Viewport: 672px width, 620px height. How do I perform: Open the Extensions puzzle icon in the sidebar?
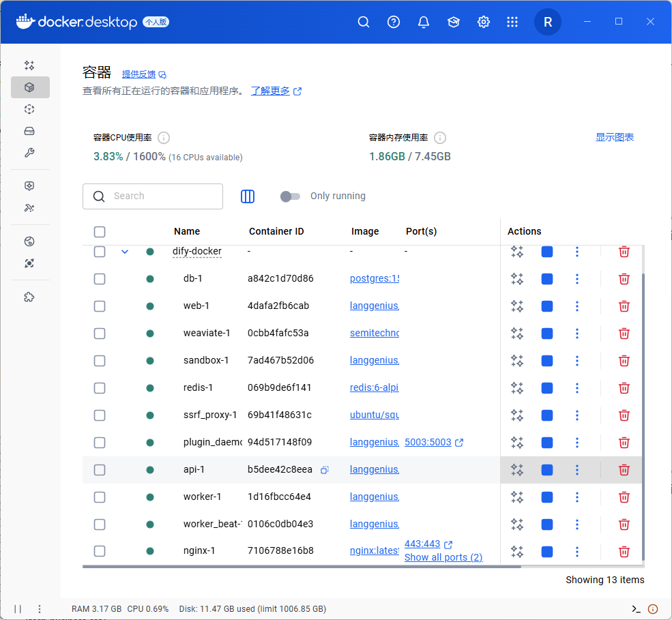click(x=29, y=297)
